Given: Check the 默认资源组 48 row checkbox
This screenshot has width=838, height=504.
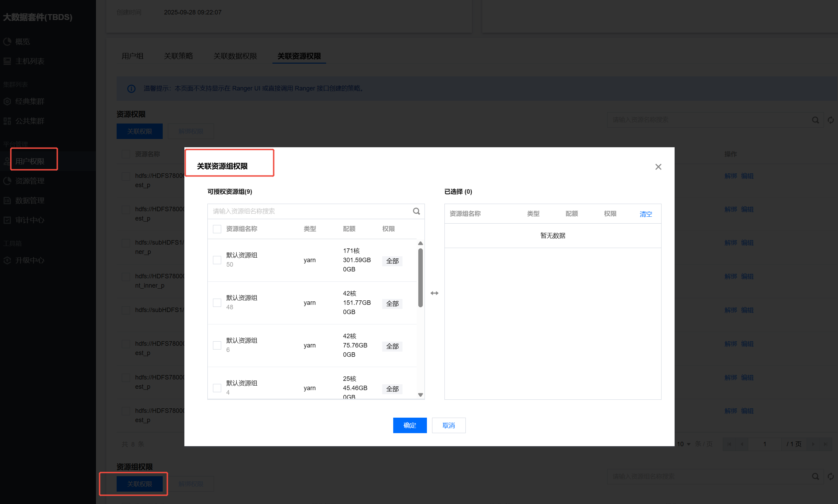Looking at the screenshot, I should [x=217, y=303].
